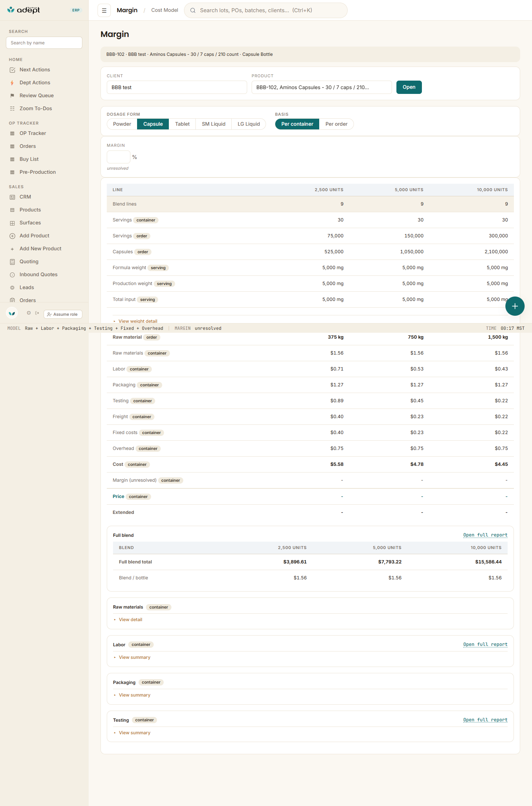The image size is (532, 806).
Task: Click the Leads target icon
Action: coord(13,288)
